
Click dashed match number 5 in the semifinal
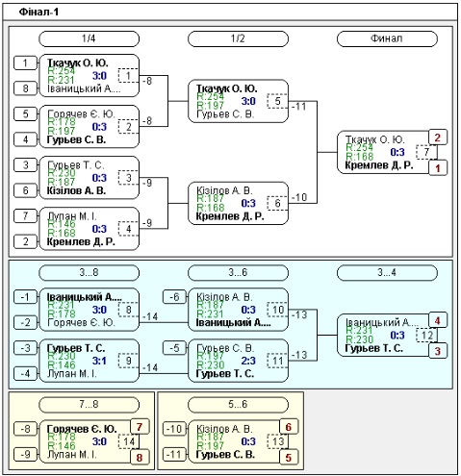(277, 101)
